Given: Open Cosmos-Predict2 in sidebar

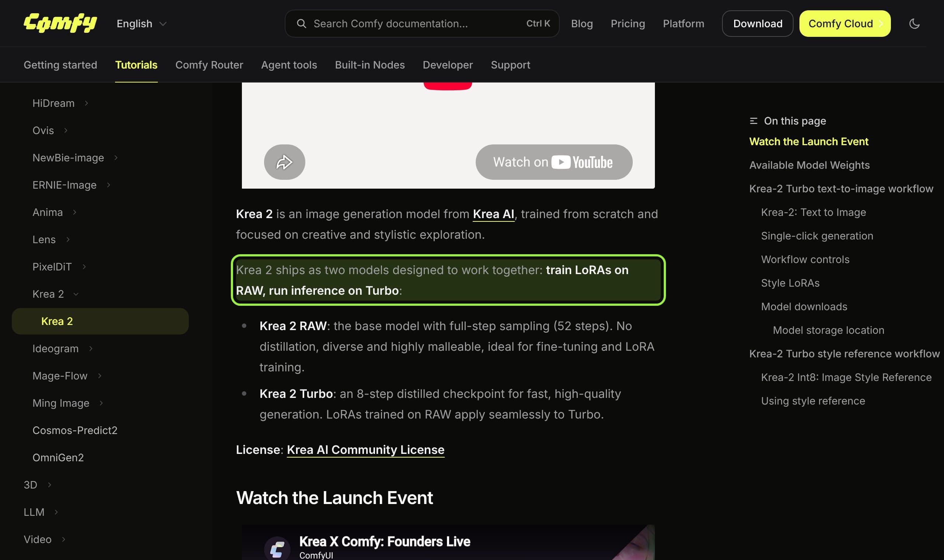Looking at the screenshot, I should 75,430.
